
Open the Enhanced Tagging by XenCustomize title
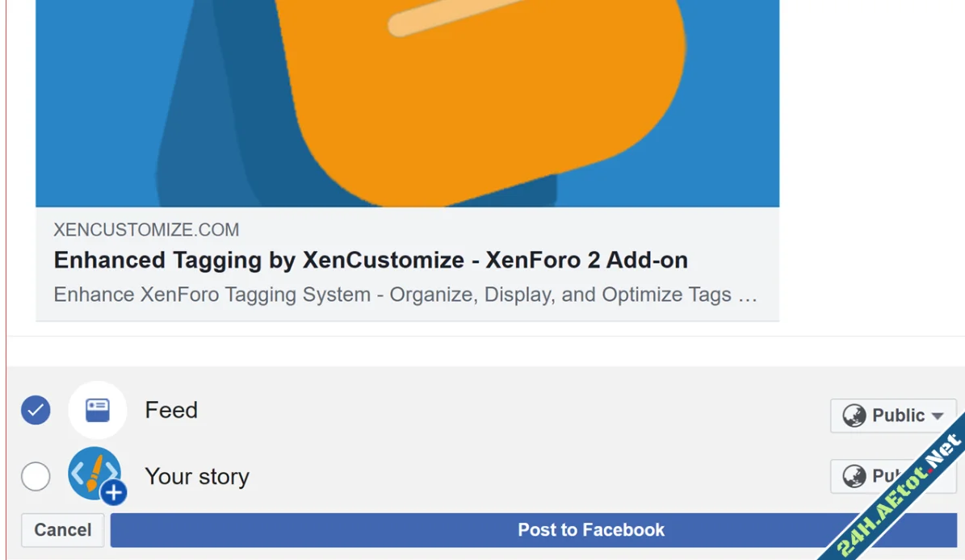pos(371,261)
